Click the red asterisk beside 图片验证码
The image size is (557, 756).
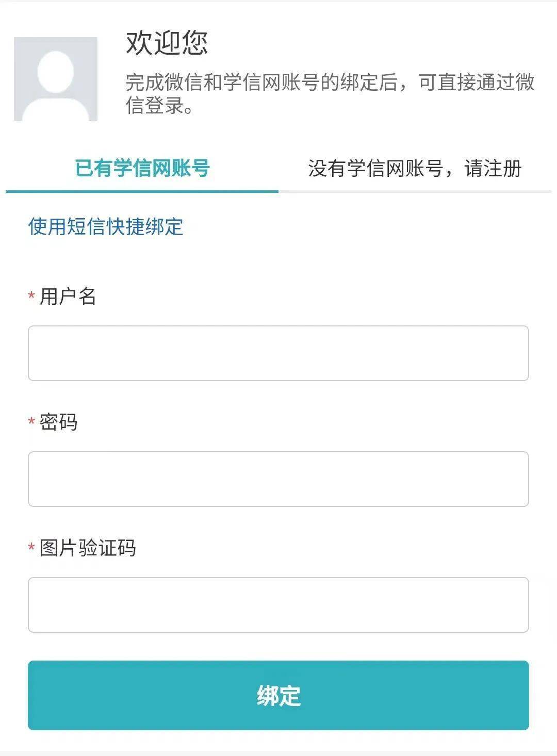[x=29, y=548]
